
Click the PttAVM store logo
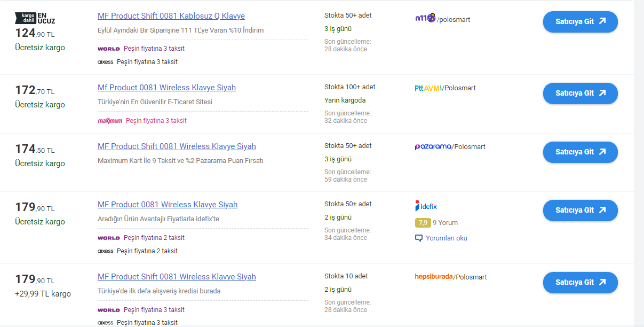(x=428, y=88)
